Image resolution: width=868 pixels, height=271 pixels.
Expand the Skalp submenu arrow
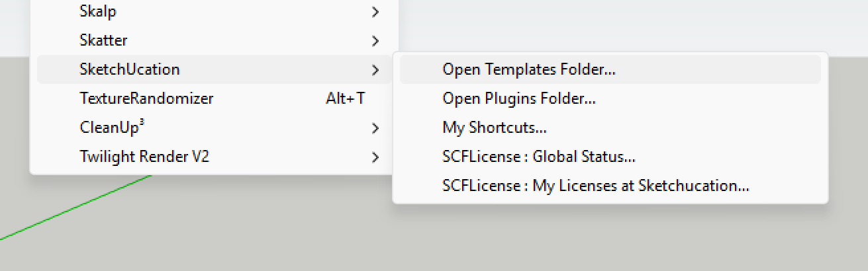[x=375, y=12]
